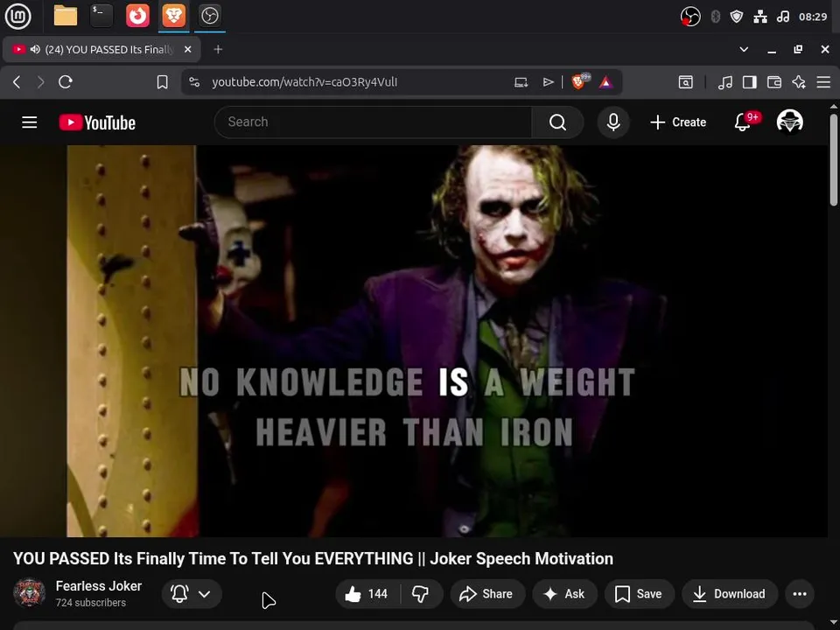Open the more actions ellipsis menu
Image resolution: width=840 pixels, height=630 pixels.
[x=799, y=593]
